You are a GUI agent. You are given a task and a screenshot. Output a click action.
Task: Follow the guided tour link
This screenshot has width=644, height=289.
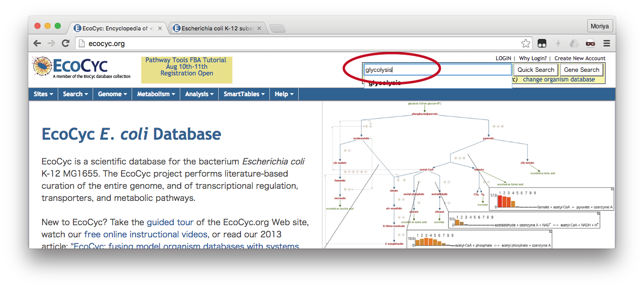(x=170, y=222)
